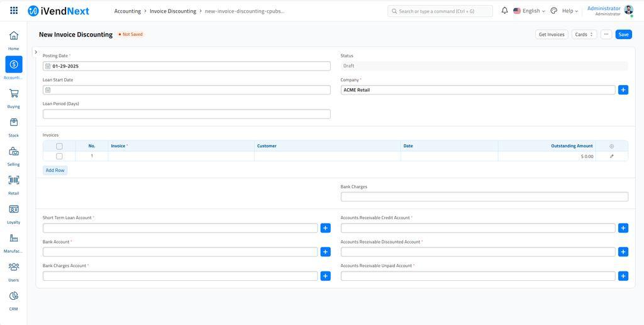Edit invoice row 1 with pencil icon
This screenshot has height=325, width=644.
point(611,156)
